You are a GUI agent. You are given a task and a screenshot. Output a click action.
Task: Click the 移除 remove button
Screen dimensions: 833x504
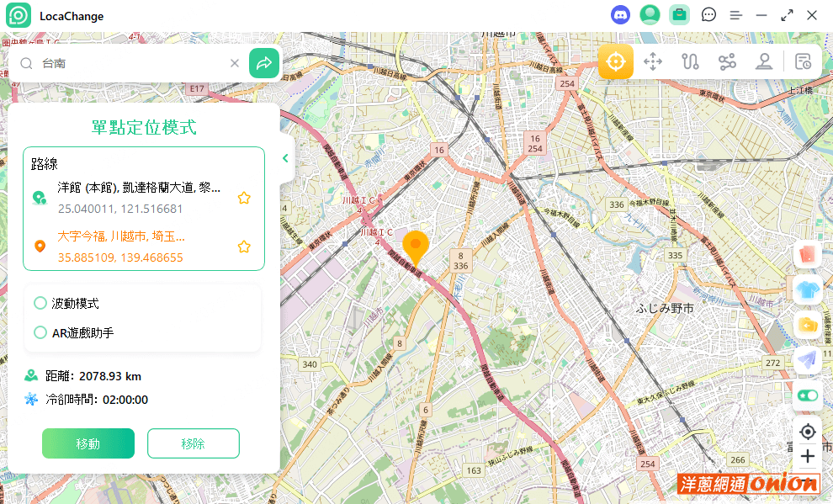194,443
